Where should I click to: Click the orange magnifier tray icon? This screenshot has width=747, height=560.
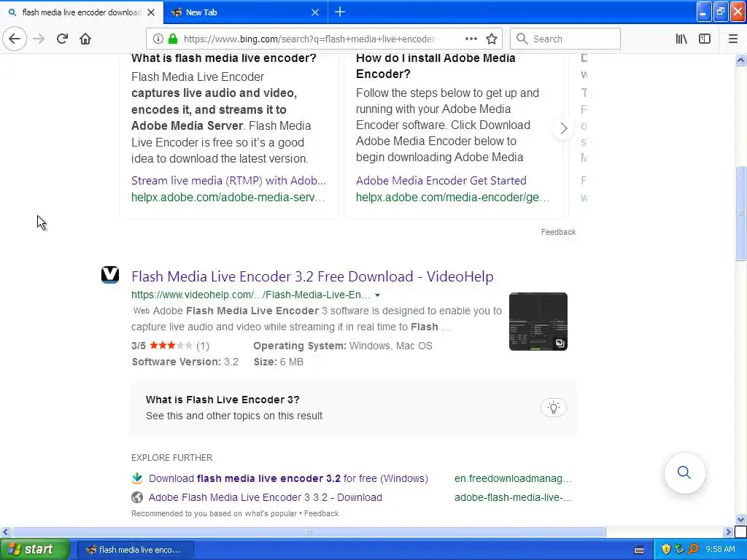pyautogui.click(x=693, y=550)
